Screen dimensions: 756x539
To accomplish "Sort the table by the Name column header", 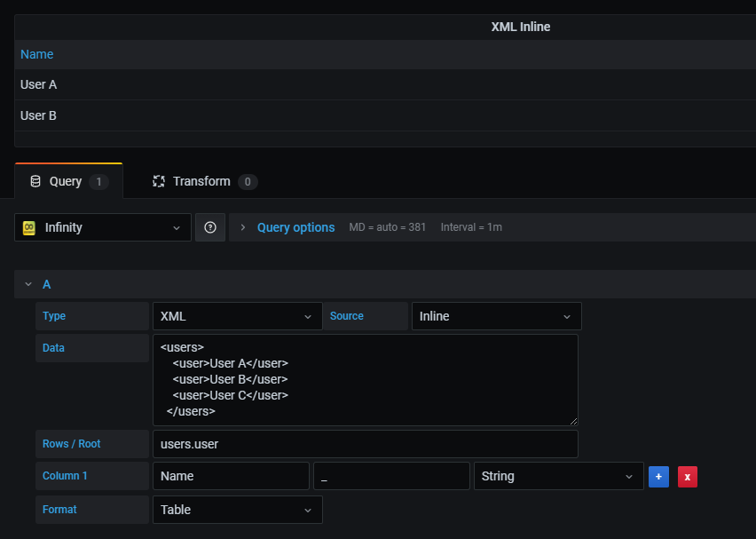I will [x=36, y=54].
